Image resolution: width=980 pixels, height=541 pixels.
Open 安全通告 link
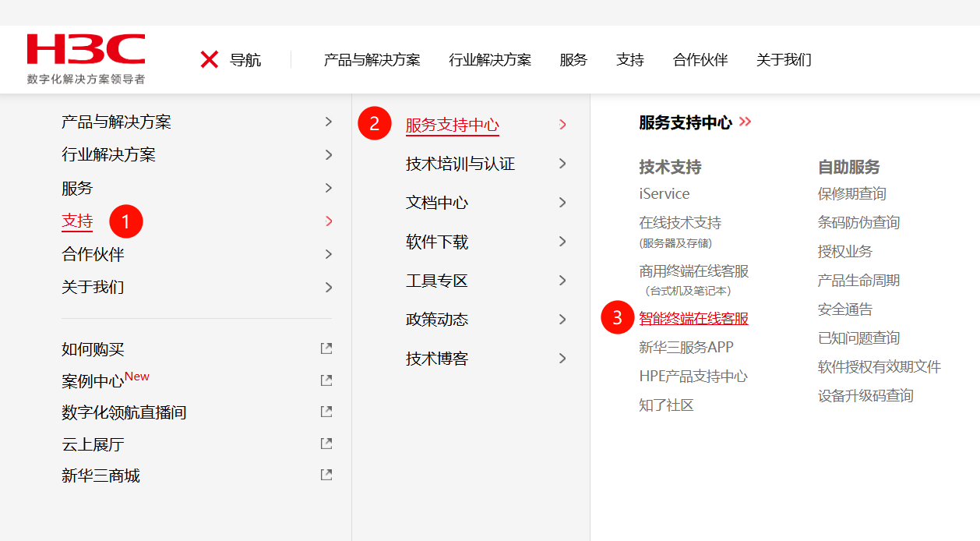pos(845,309)
